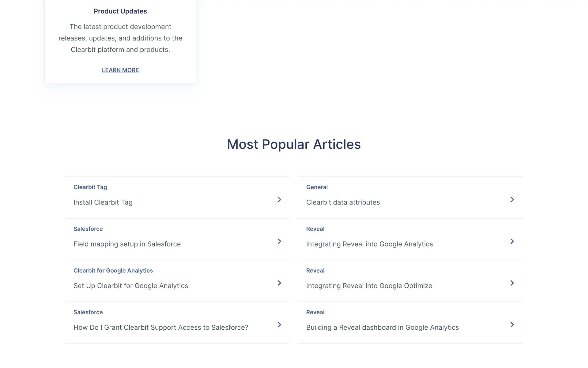Viewport: 588px width, 368px height.
Task: Open Set Up Clearbit for Google Analytics title
Action: point(130,286)
